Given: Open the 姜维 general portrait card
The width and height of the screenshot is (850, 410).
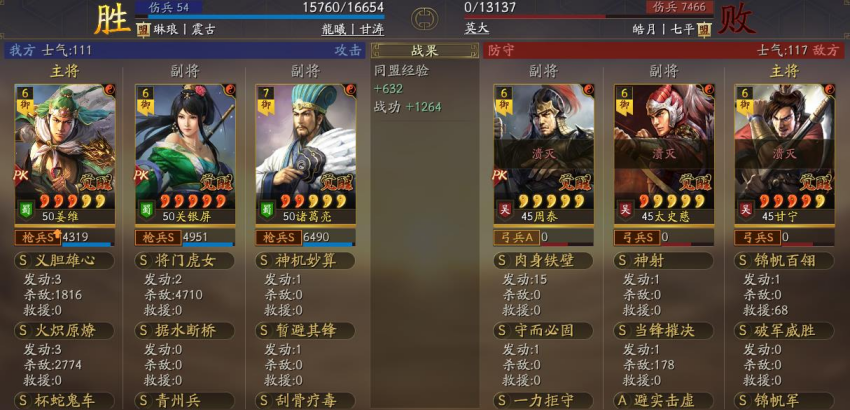Looking at the screenshot, I should (x=65, y=154).
